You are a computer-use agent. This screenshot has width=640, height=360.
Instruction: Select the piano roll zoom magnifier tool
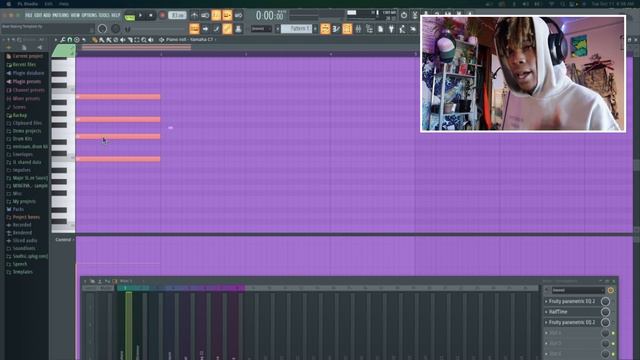144,40
